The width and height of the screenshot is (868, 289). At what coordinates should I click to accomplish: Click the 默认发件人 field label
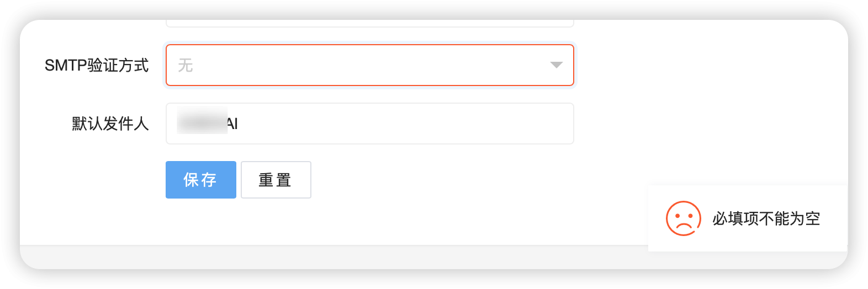coord(110,124)
